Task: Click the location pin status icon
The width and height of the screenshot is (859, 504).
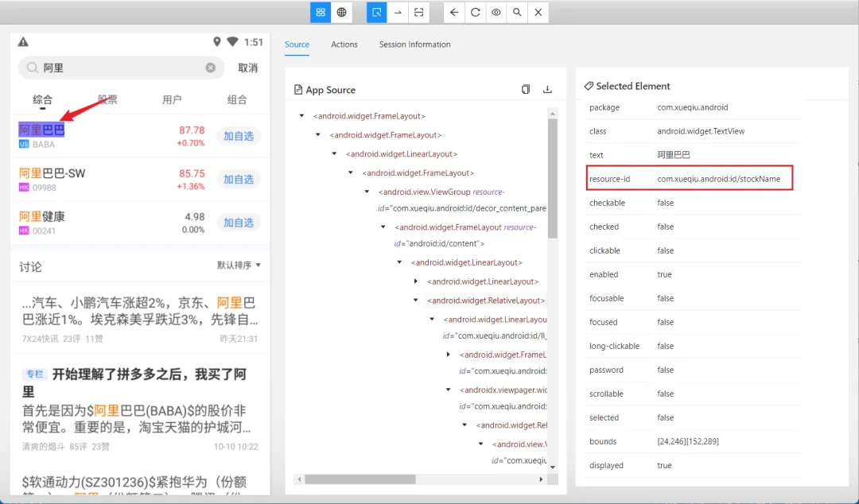Action: point(217,41)
